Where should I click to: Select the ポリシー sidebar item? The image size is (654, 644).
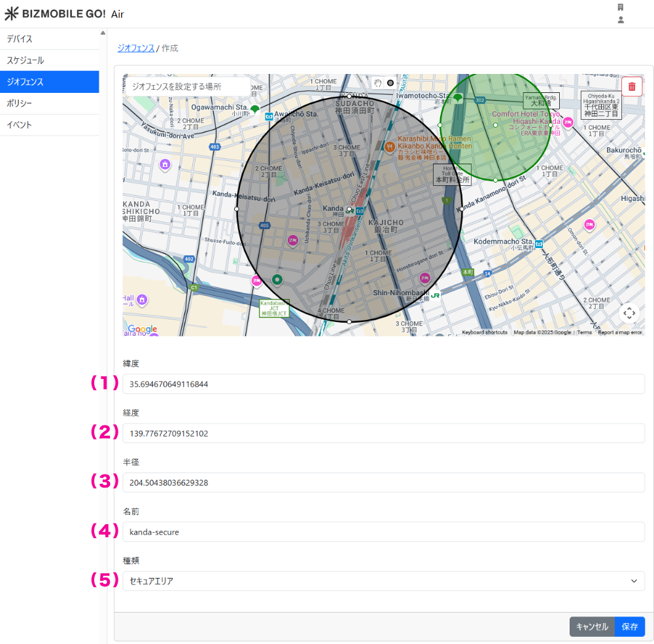click(x=49, y=103)
